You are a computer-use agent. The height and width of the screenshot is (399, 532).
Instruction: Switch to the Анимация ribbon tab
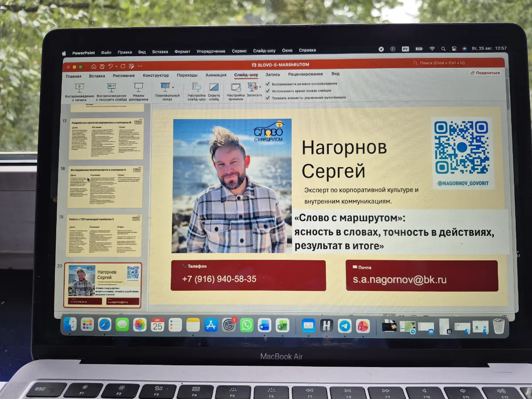tap(216, 75)
